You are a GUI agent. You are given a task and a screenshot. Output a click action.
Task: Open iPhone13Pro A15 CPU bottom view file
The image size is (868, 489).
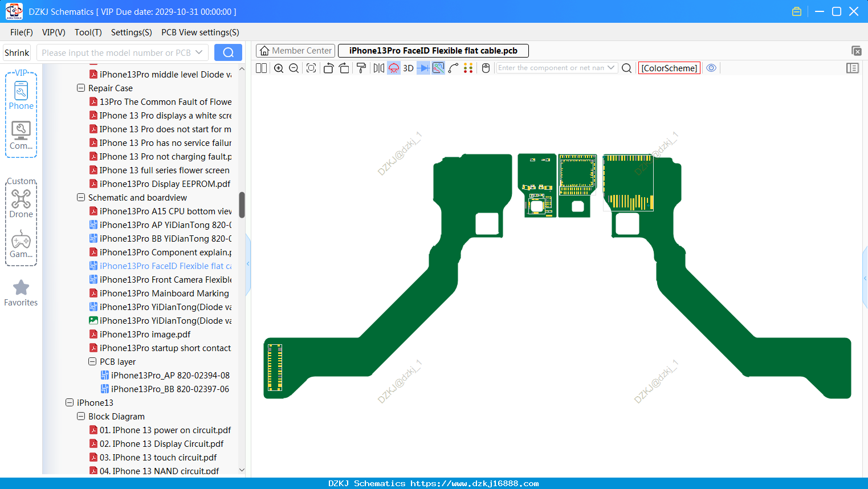tap(160, 211)
